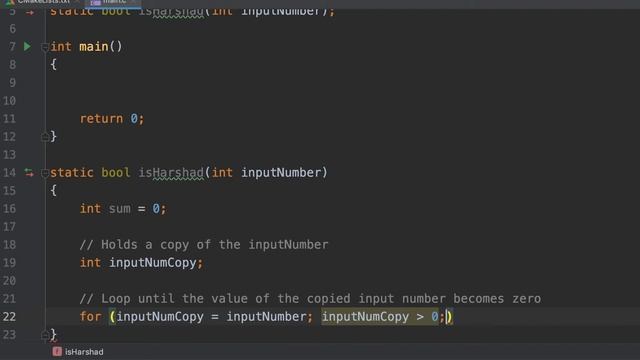Click the variable 'sum' on line 16
Screen dimensions: 640x360
pos(120,209)
